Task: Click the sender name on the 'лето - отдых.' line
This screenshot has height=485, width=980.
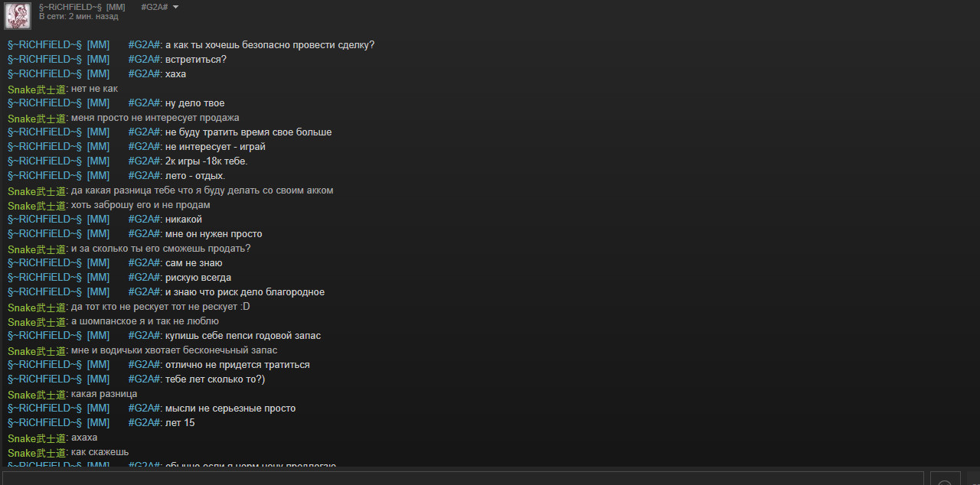Action: pyautogui.click(x=84, y=176)
